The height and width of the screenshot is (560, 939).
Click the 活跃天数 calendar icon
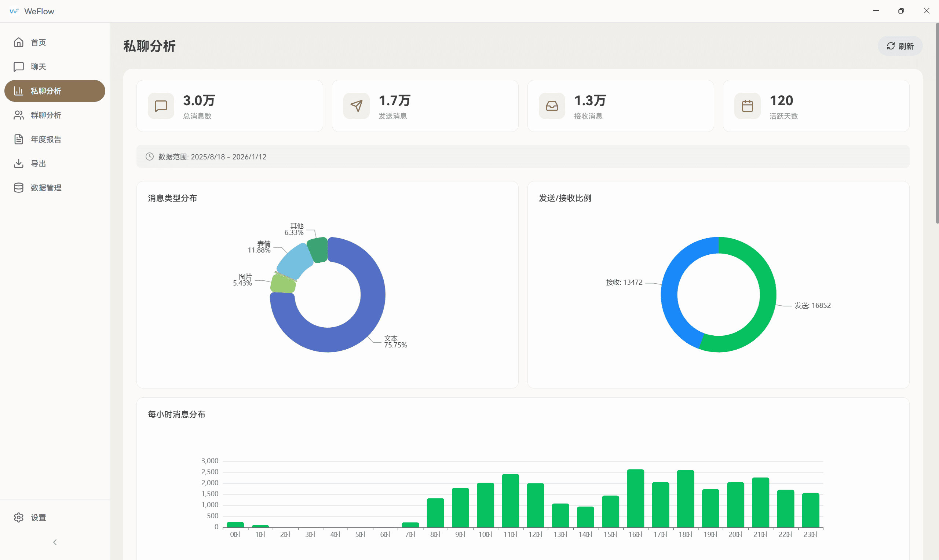click(x=747, y=106)
